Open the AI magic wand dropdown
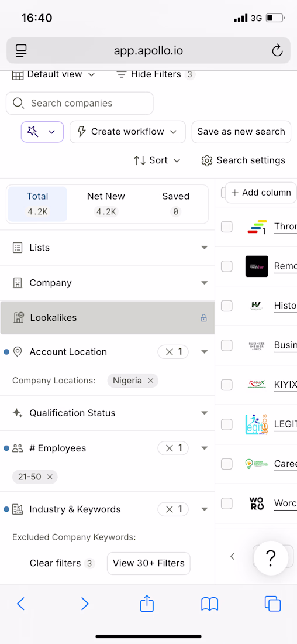 point(42,132)
